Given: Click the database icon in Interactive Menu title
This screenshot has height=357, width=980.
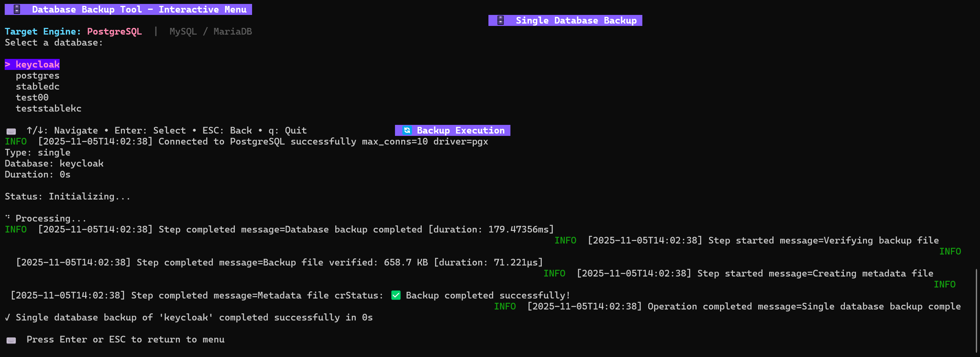Looking at the screenshot, I should tap(17, 9).
